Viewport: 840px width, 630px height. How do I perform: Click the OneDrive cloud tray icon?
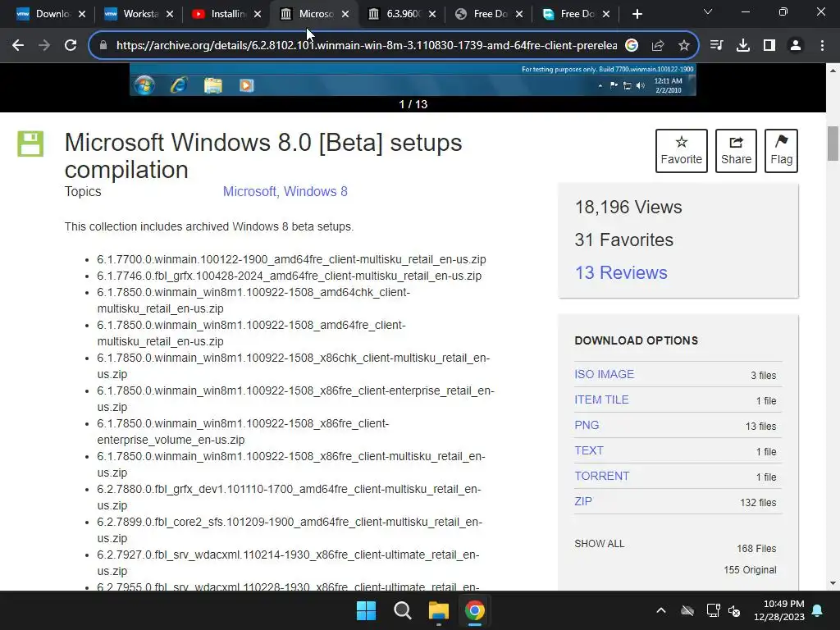pyautogui.click(x=687, y=610)
